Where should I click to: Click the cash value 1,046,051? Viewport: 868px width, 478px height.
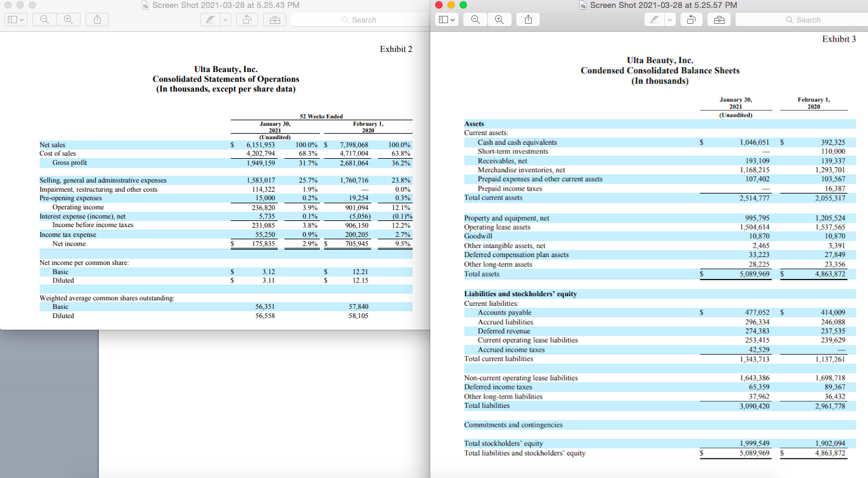click(754, 142)
